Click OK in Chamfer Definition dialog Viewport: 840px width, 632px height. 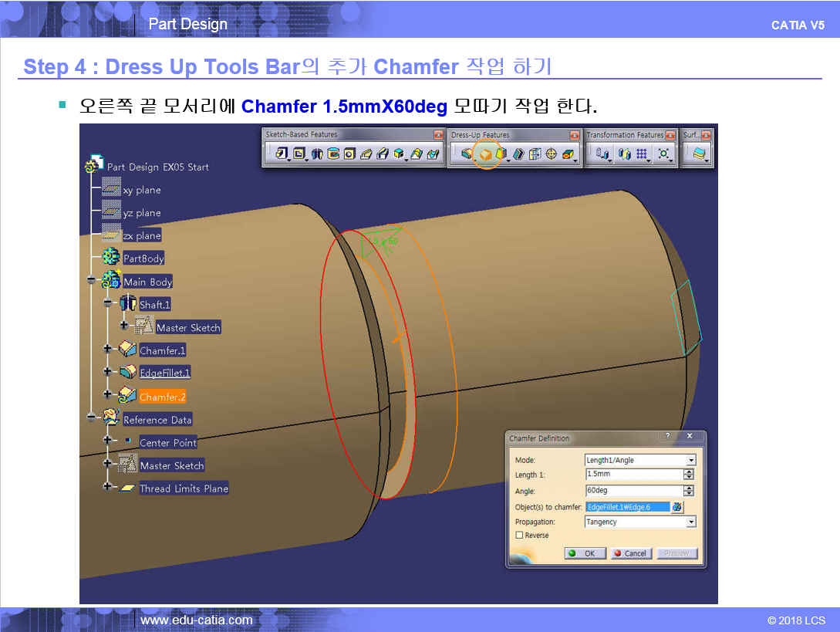click(584, 553)
